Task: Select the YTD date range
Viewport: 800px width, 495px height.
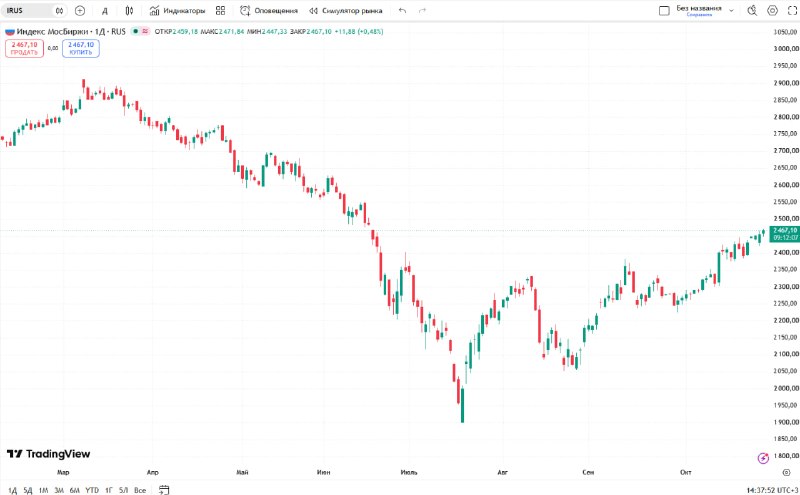Action: click(92, 490)
